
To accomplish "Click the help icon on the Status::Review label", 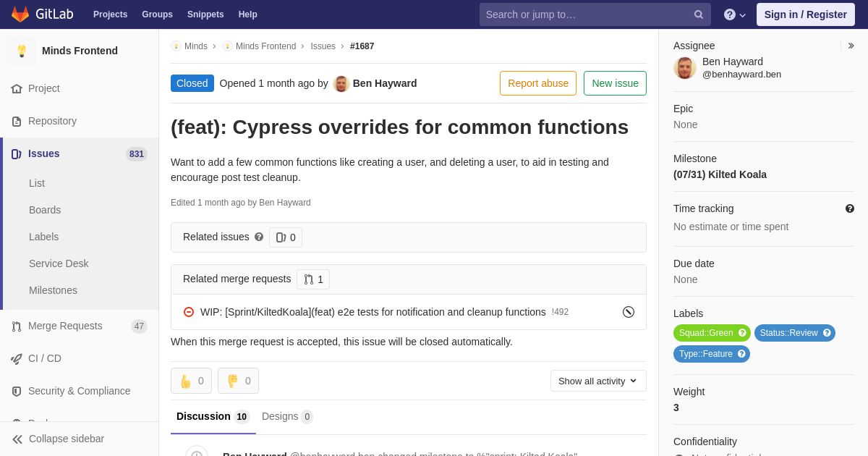I will coord(827,333).
